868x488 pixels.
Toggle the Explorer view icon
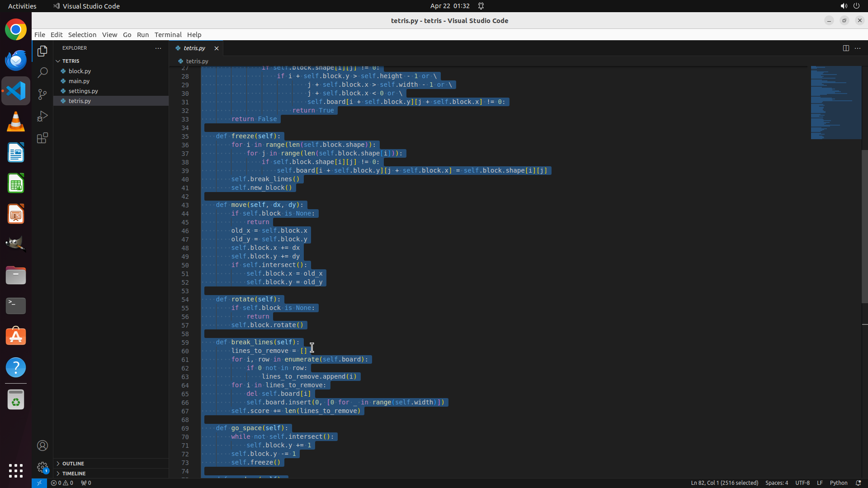(x=42, y=51)
